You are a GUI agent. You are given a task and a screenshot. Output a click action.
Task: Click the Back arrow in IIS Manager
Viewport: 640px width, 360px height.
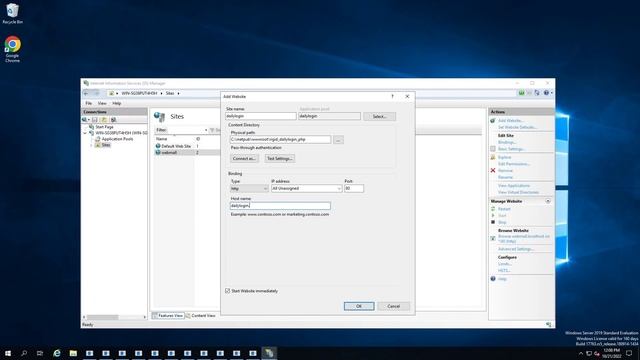point(86,93)
